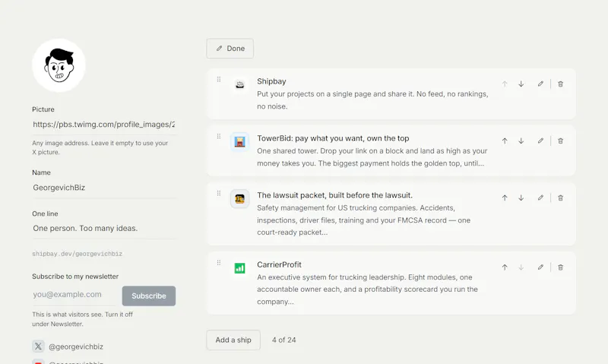Viewport: 608px width, 364px height.
Task: Edit the lawsuit packet project
Action: pos(540,198)
